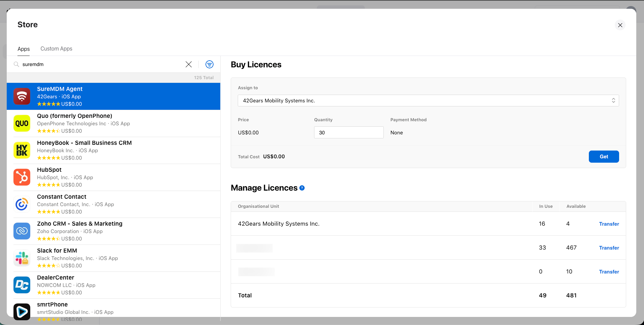The height and width of the screenshot is (325, 644).
Task: Click the Quo app icon
Action: [22, 123]
